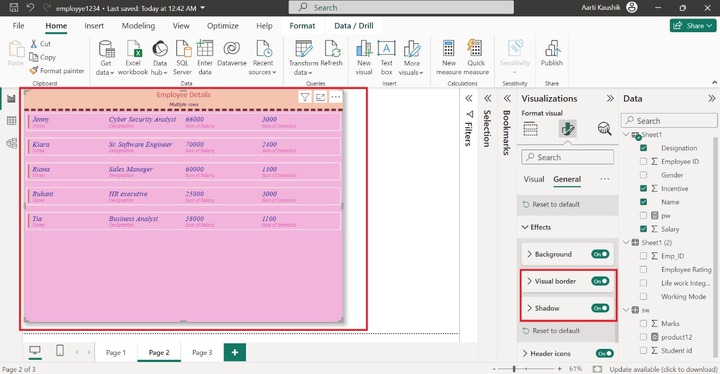
Task: Switch to Table view in left sidebar
Action: pos(11,121)
